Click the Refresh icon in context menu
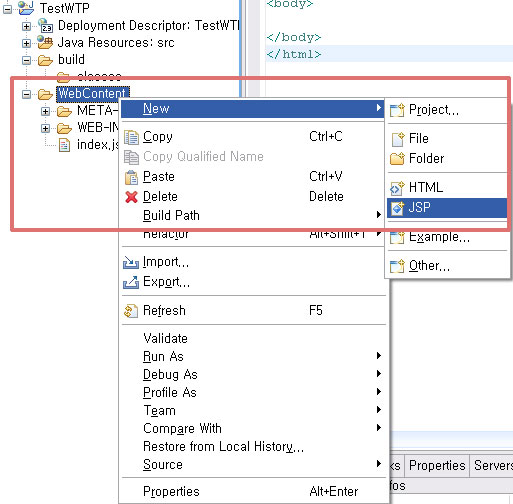 [131, 311]
